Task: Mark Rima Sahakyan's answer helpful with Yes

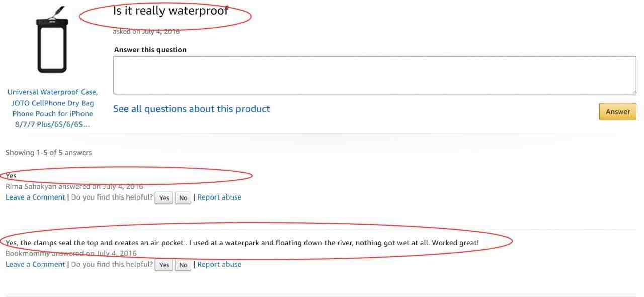Action: (164, 198)
